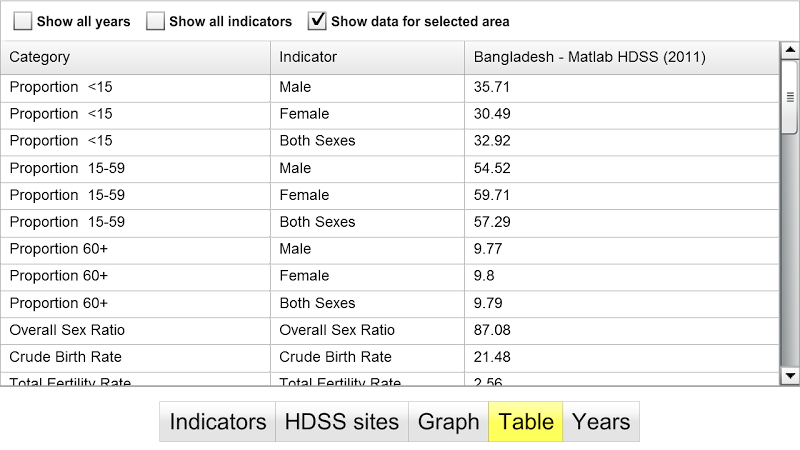Go to the Years tab
This screenshot has height=450, width=800.
(601, 422)
